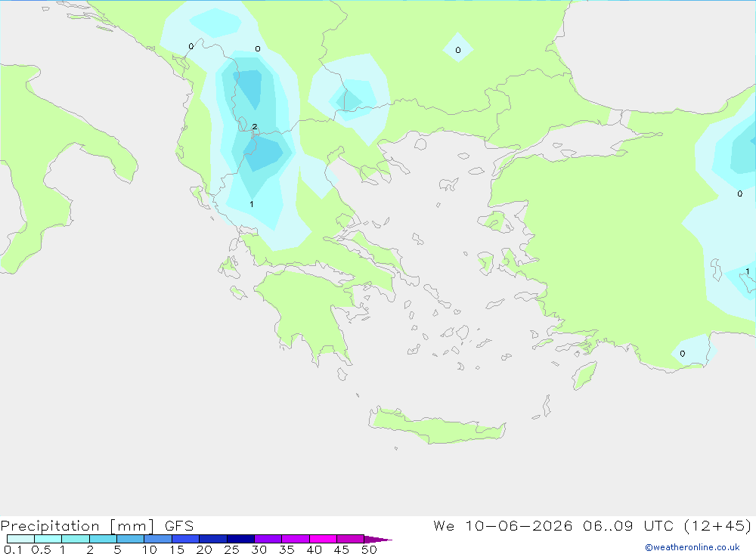Click the 45–50 mm legend swatch

(351, 539)
